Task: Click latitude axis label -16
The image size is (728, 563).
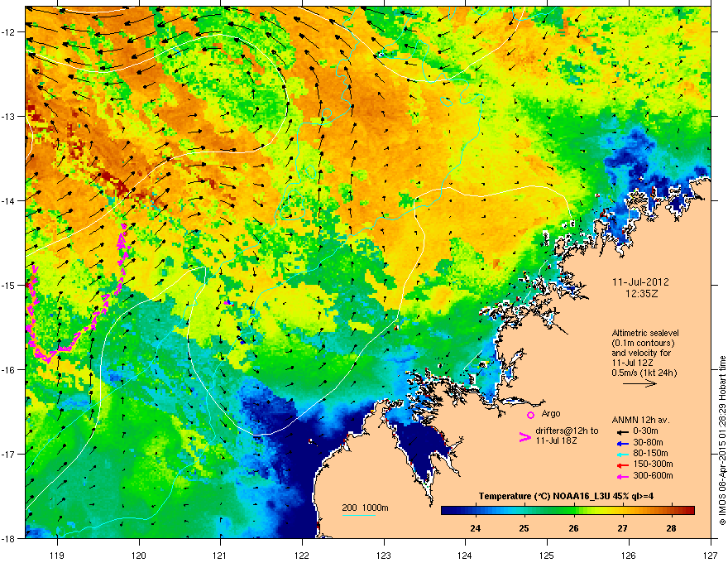Action: 9,370
